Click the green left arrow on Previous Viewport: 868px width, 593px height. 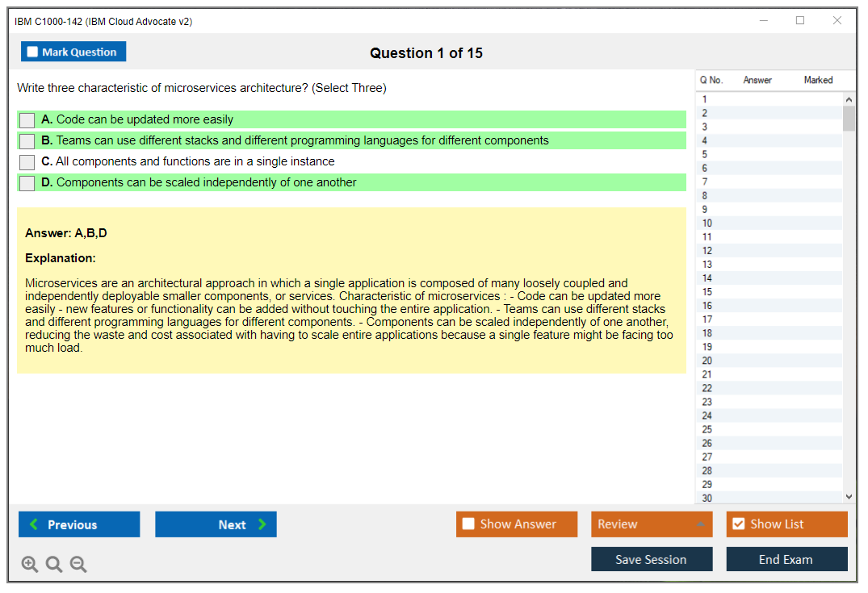[x=34, y=524]
